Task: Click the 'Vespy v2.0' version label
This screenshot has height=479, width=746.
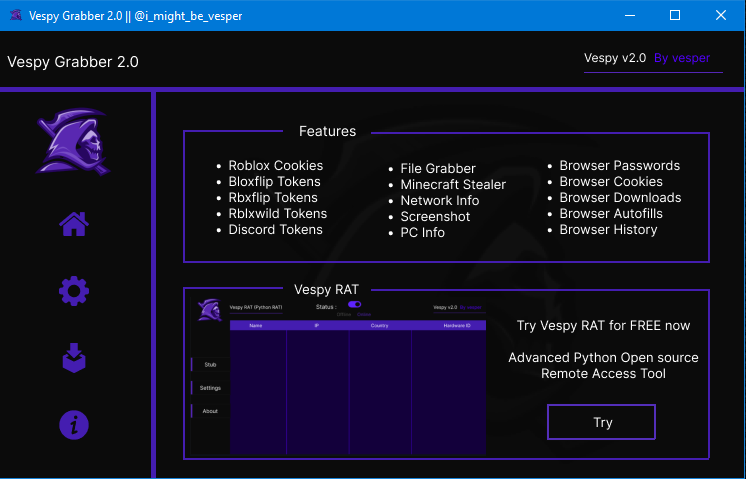Action: [x=615, y=58]
